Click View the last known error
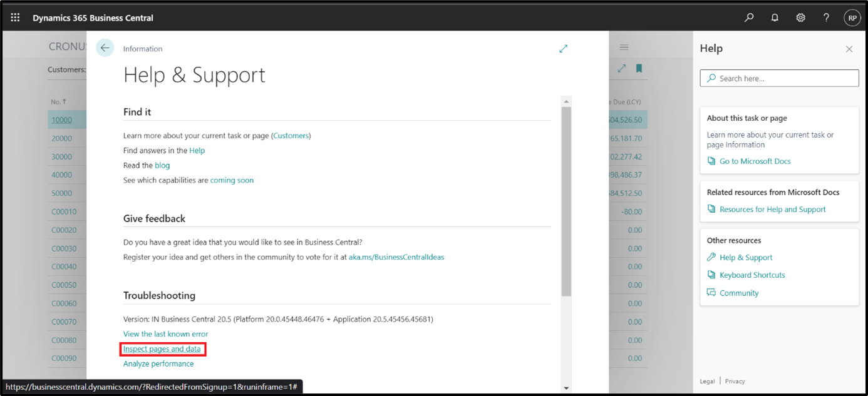This screenshot has height=396, width=868. [x=165, y=334]
